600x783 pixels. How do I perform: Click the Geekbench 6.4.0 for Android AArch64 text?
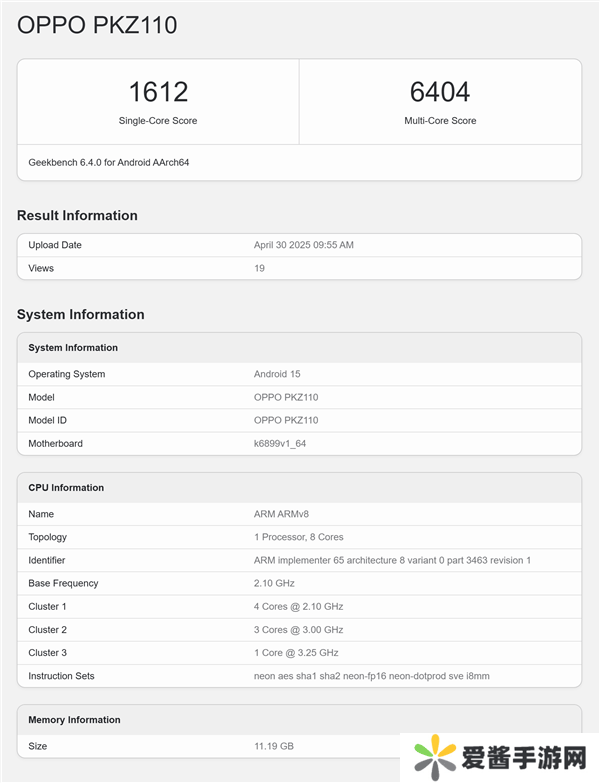point(109,162)
